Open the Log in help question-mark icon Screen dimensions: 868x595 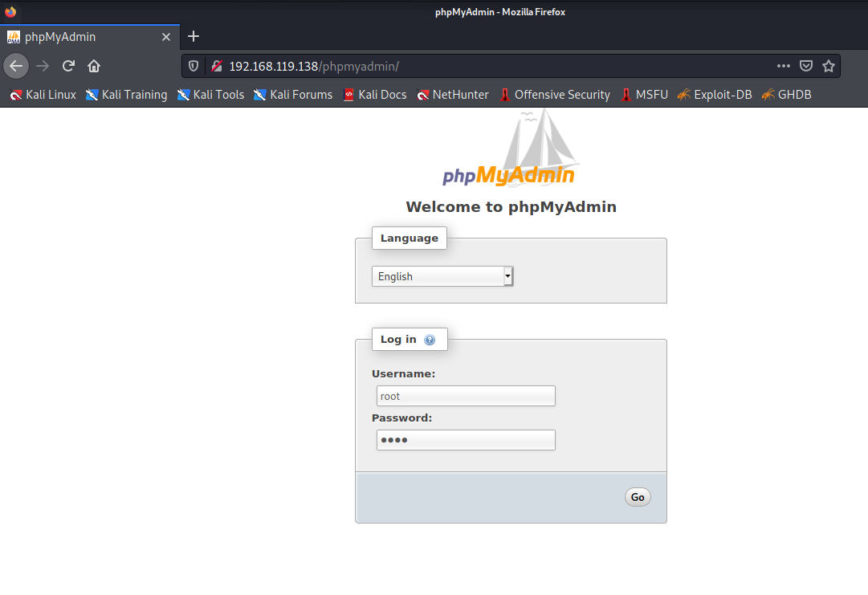[430, 340]
